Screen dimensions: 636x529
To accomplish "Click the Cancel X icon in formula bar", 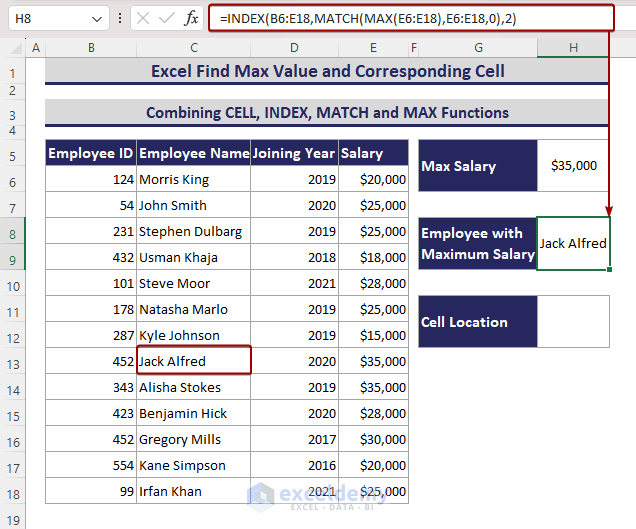I will (143, 18).
